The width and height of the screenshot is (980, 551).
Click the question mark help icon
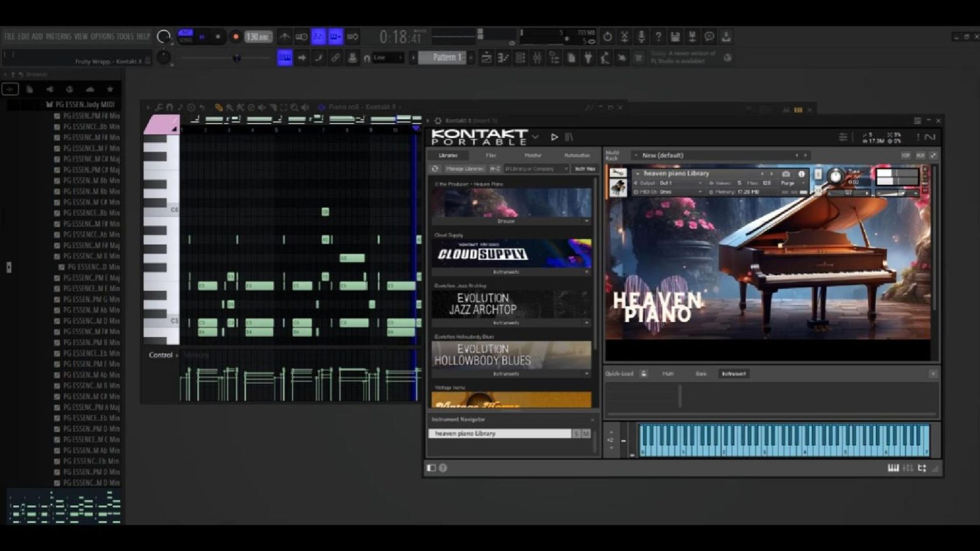658,37
